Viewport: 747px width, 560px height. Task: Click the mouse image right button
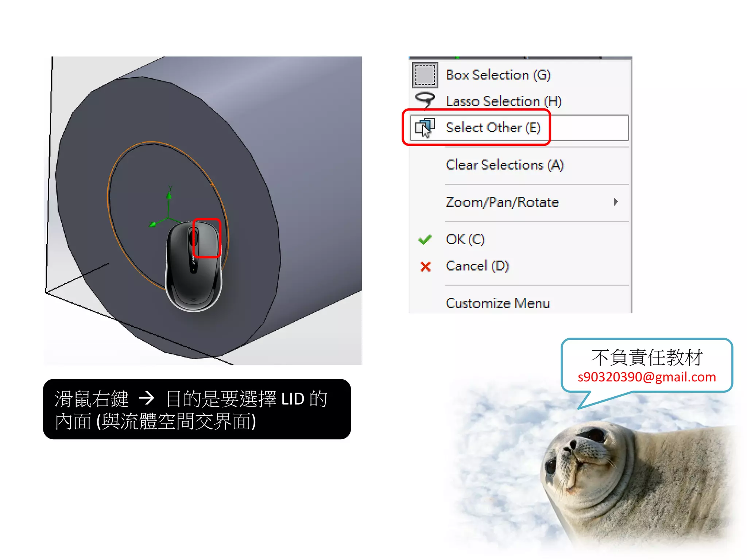pos(207,238)
